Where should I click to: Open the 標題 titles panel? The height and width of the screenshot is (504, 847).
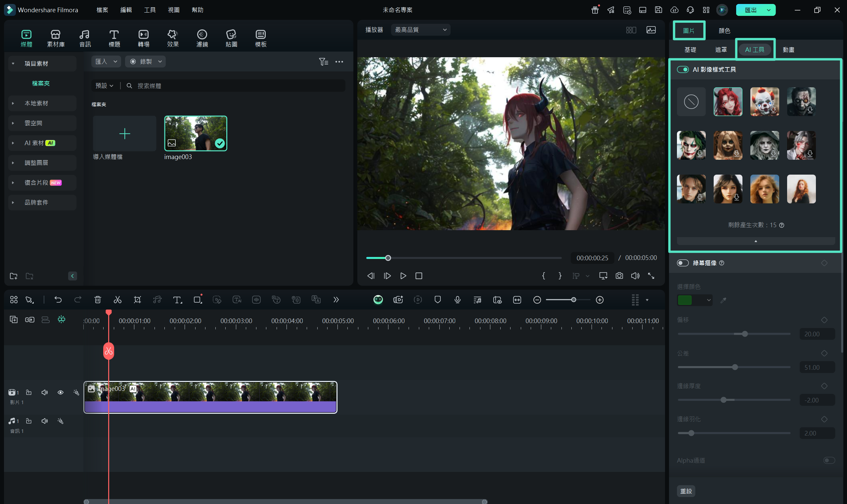(114, 38)
